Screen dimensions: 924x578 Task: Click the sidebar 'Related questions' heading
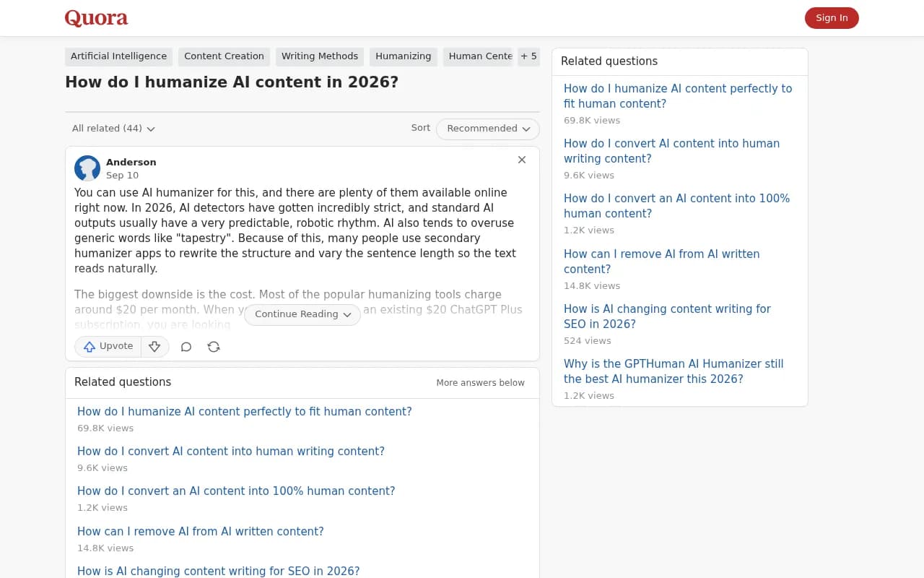(x=609, y=61)
